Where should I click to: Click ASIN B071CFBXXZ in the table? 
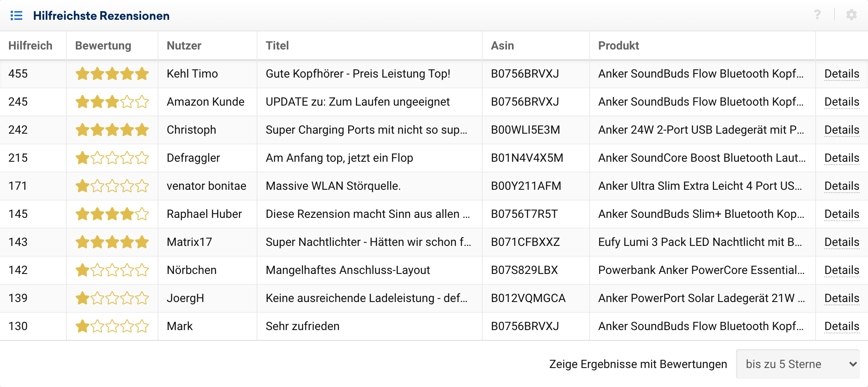[x=525, y=242]
